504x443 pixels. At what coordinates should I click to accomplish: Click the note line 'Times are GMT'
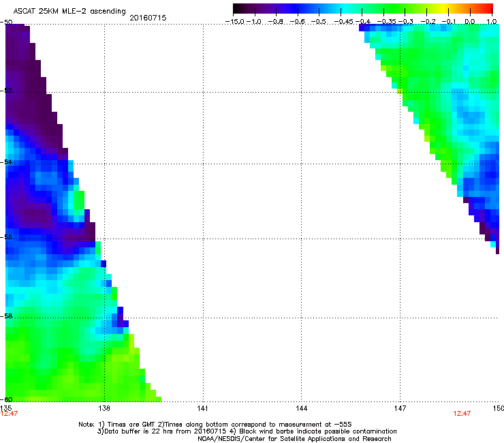click(x=215, y=425)
